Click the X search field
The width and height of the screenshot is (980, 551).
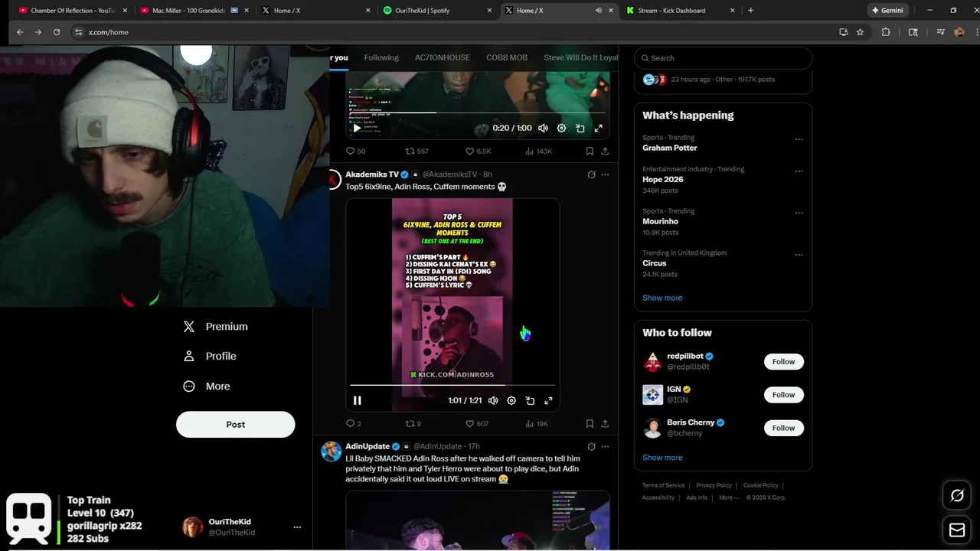(x=723, y=58)
